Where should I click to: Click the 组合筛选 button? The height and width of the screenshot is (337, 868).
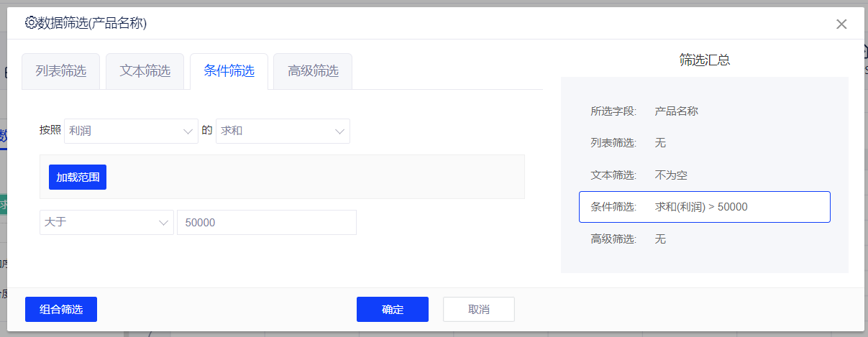pyautogui.click(x=61, y=310)
